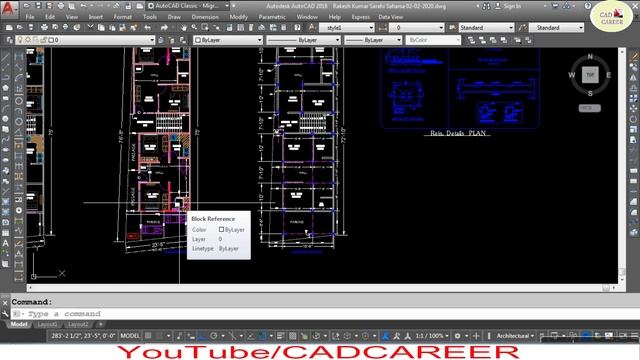
Task: Open the AutoCAD Classic workspace dropdown
Action: click(188, 6)
